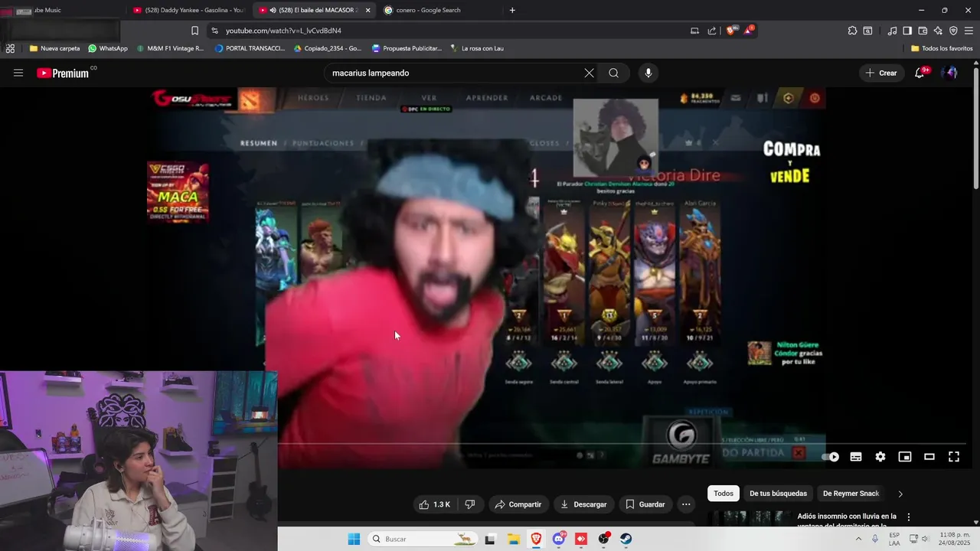
Task: Click the taskbar Buscar search box
Action: coord(423,539)
